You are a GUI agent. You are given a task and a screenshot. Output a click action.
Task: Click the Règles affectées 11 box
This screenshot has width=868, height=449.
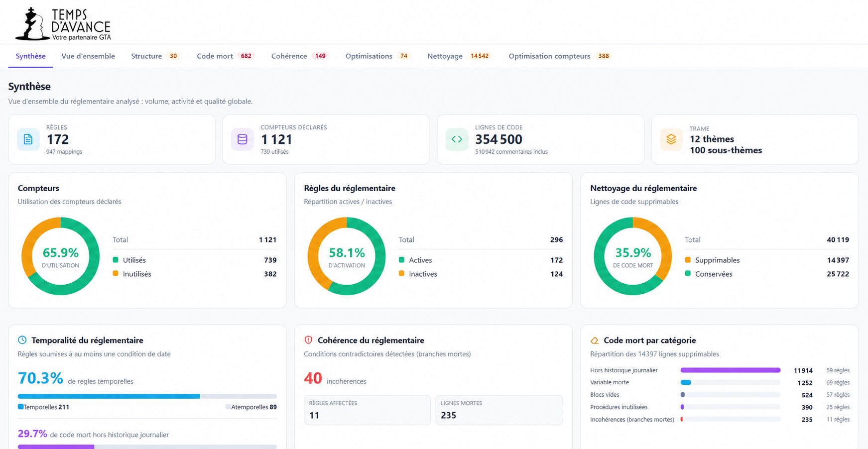(x=367, y=410)
